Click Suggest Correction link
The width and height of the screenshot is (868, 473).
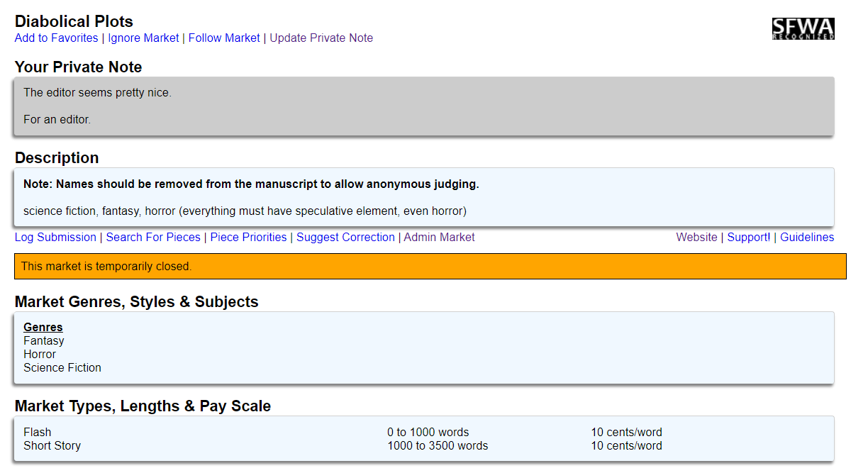(x=345, y=238)
